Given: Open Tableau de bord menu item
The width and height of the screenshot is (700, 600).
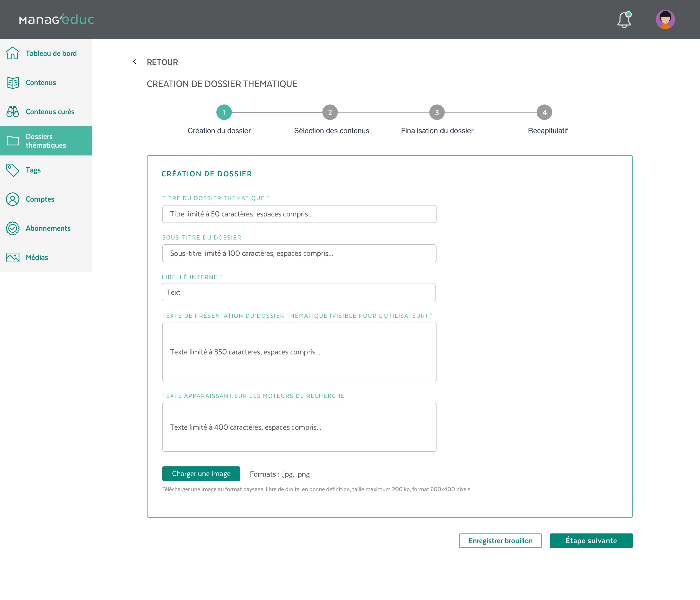Looking at the screenshot, I should click(x=46, y=53).
